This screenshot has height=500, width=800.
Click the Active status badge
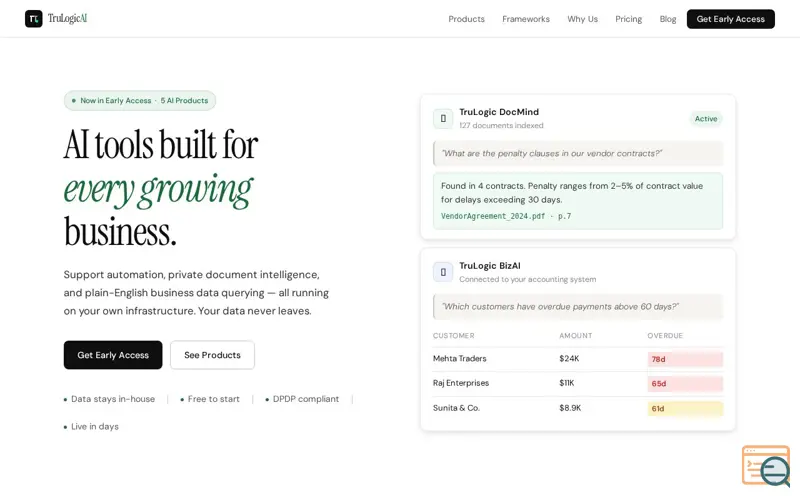[706, 118]
